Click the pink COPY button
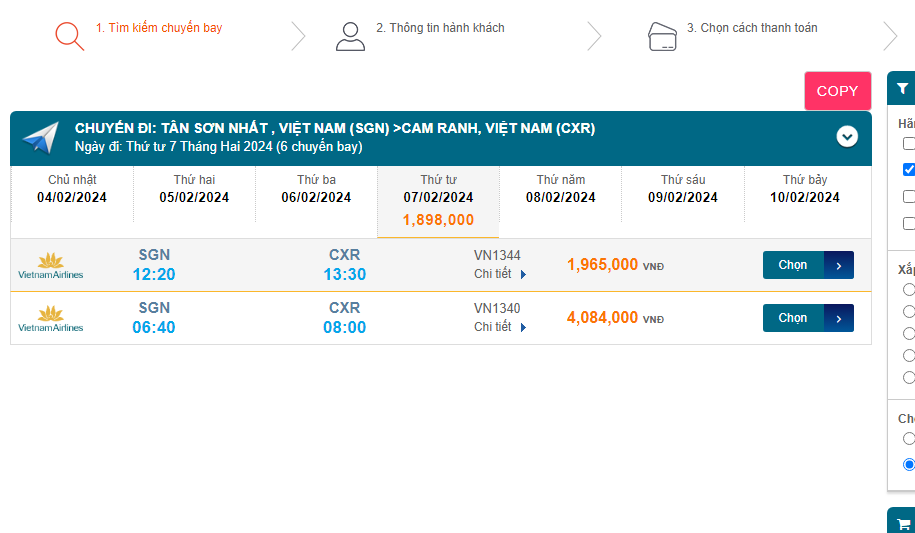The height and width of the screenshot is (533, 915). coord(837,91)
